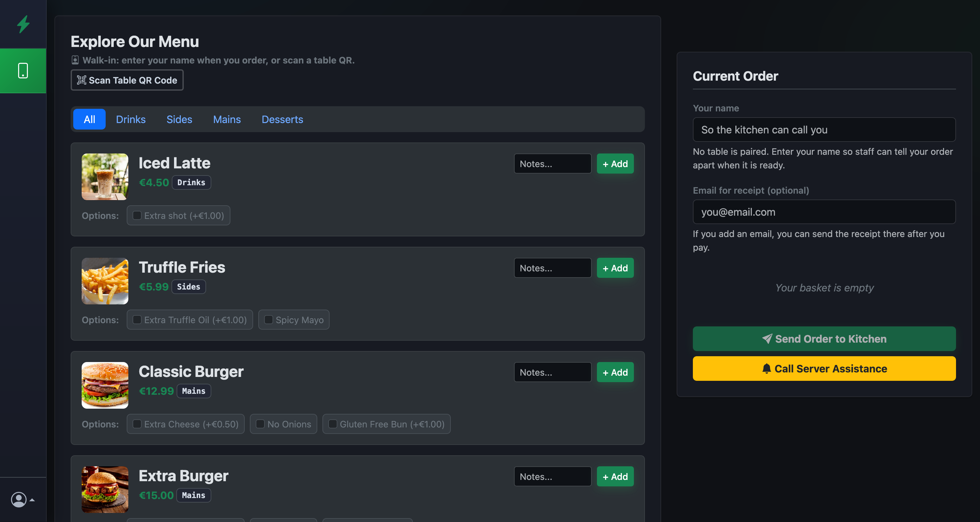This screenshot has width=980, height=522.
Task: Select the Gluten Free Bun option
Action: point(332,424)
